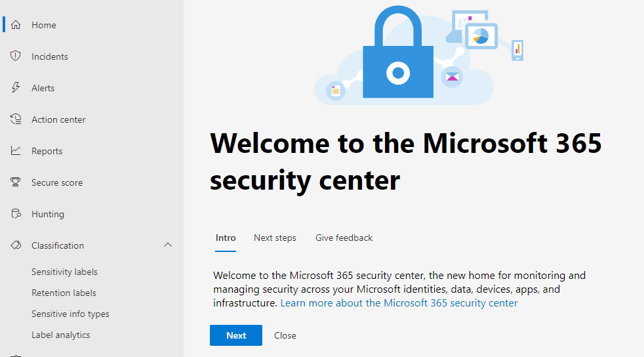This screenshot has height=357, width=644.
Task: Switch to the Next steps tab
Action: (275, 238)
